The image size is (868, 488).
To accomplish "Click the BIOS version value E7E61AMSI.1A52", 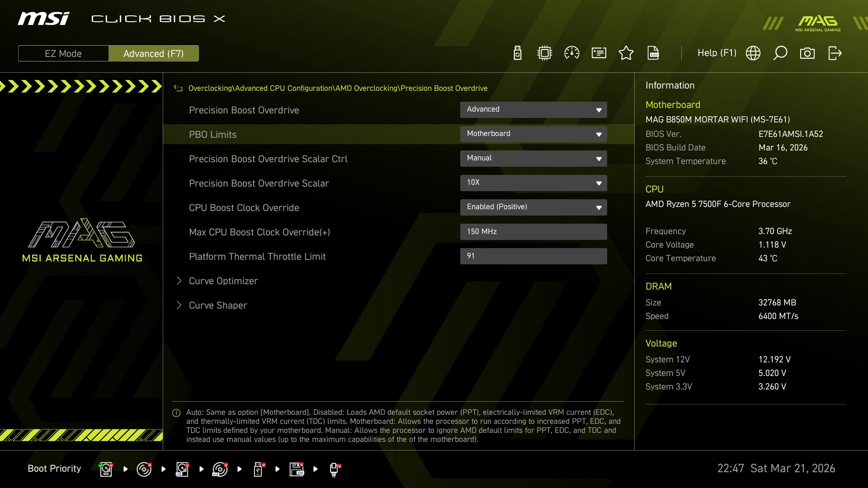I will click(791, 134).
